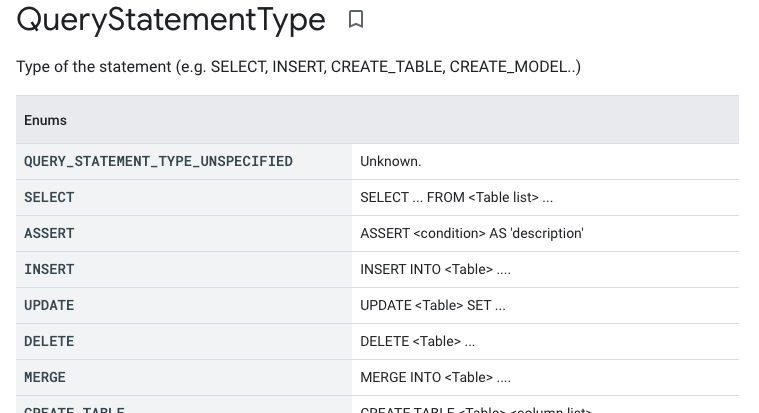The image size is (759, 413).
Task: Select the SELECT enum name cell
Action: click(49, 197)
